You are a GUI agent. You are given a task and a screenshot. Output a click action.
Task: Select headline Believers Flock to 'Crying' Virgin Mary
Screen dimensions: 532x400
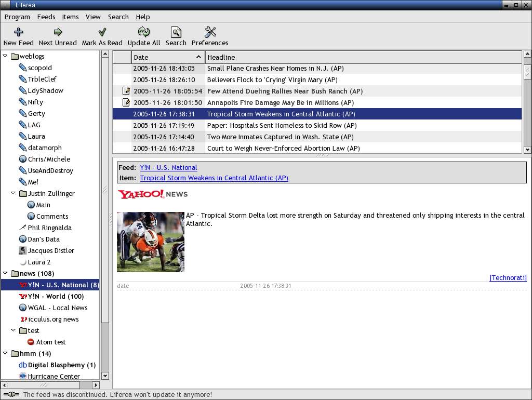(272, 79)
